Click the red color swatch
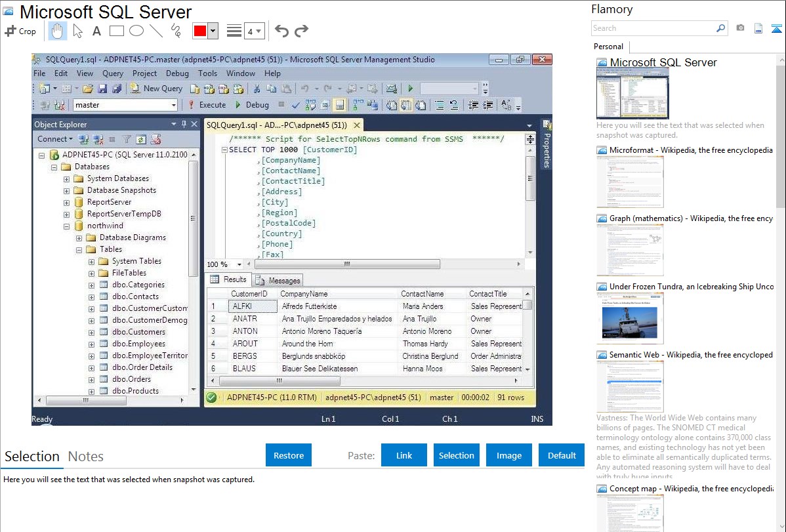This screenshot has width=786, height=532. 200,31
